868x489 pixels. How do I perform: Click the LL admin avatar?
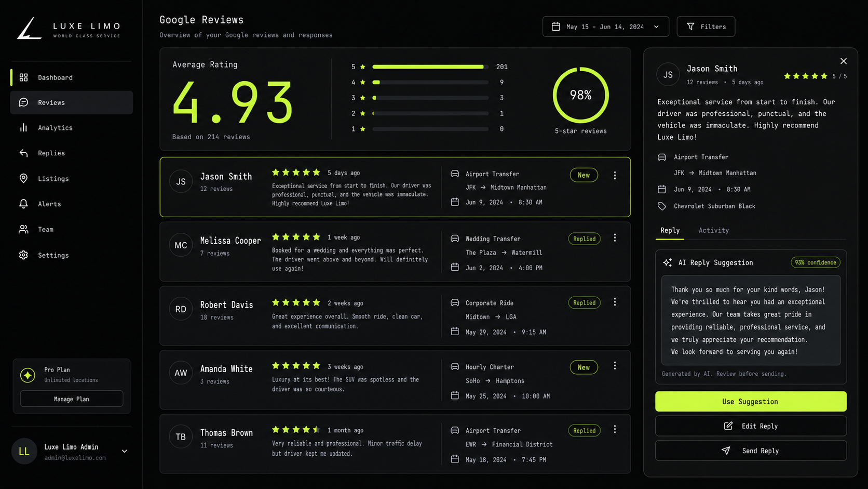click(24, 451)
